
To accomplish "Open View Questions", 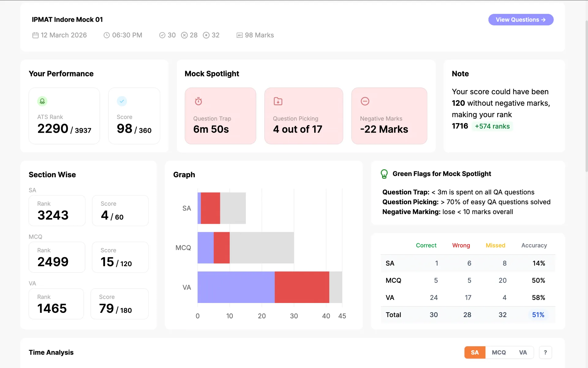I will (521, 20).
